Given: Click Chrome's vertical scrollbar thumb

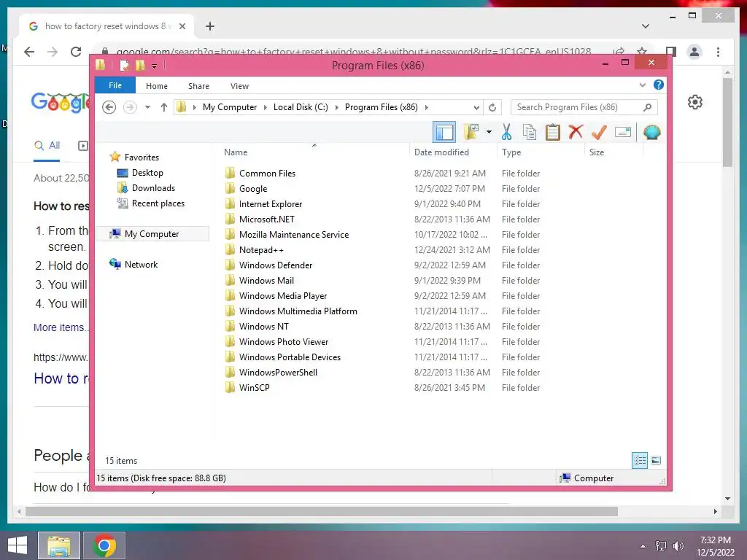Looking at the screenshot, I should [x=727, y=122].
